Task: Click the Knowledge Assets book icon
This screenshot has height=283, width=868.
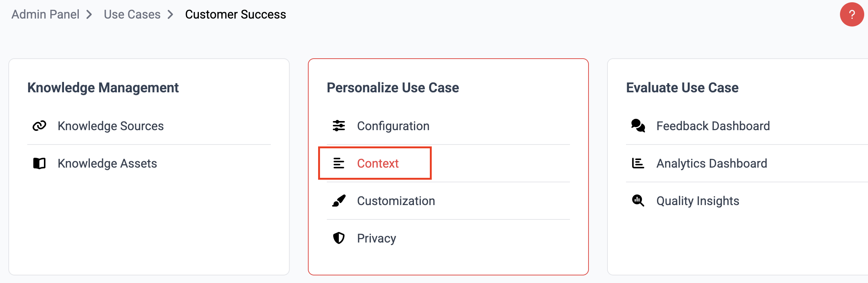Action: pos(39,163)
